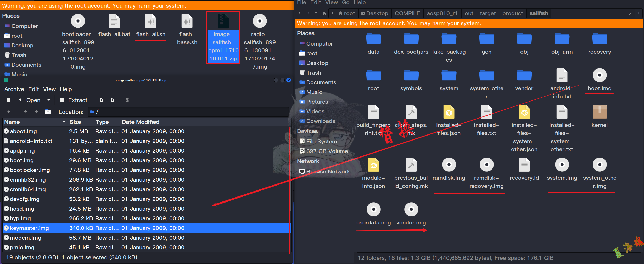
Task: Open the Go menu in file manager
Action: coord(345,3)
